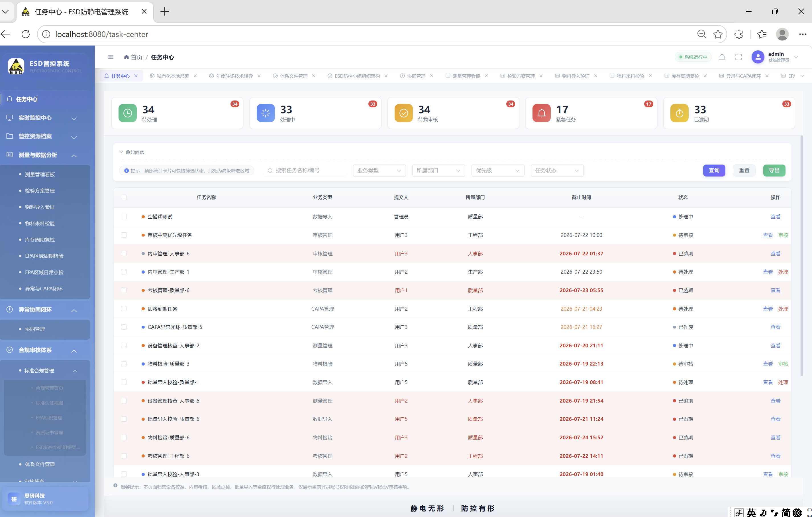
Task: Click 查看 link for 空描述测试
Action: coord(775,217)
